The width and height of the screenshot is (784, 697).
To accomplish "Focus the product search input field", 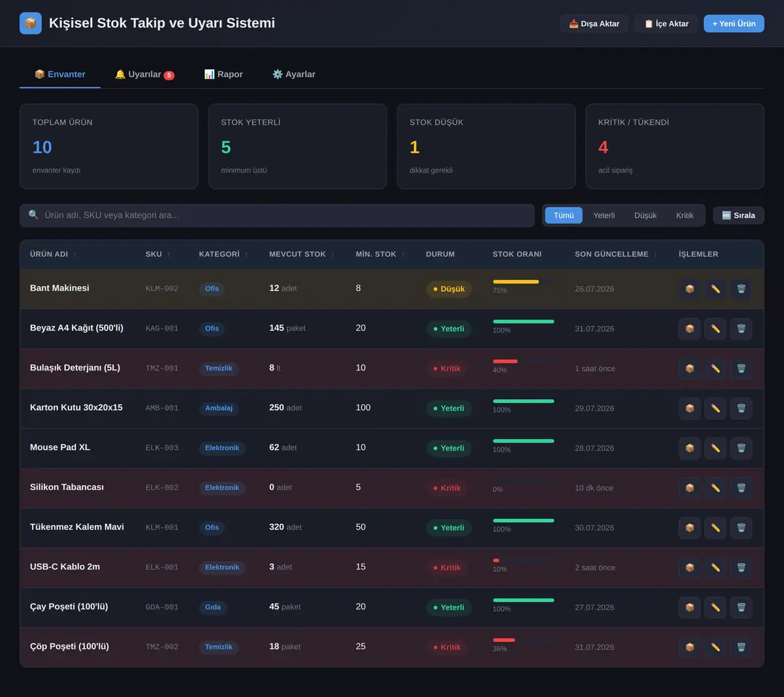I will pyautogui.click(x=277, y=216).
